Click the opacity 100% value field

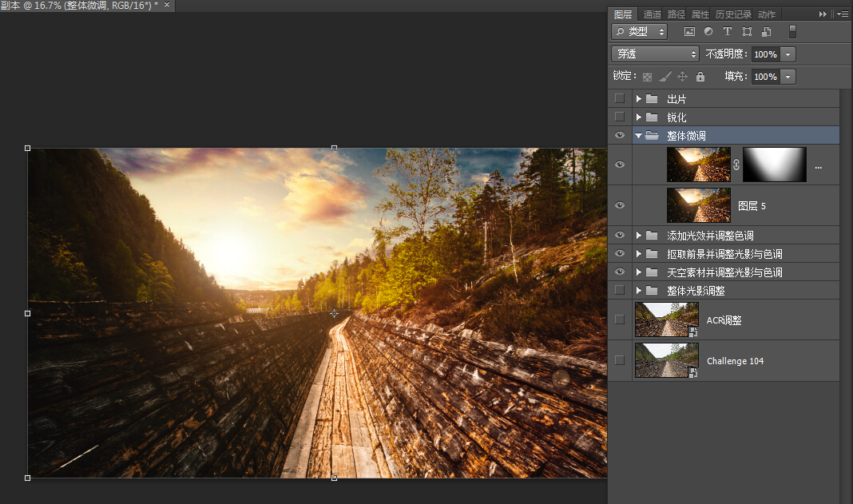[765, 54]
